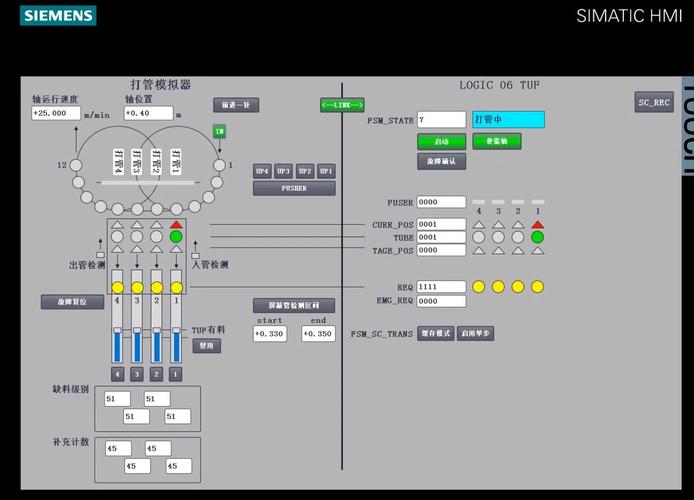Click the blue level bar for tube 4
Viewport: 694px width, 500px height.
(x=117, y=346)
